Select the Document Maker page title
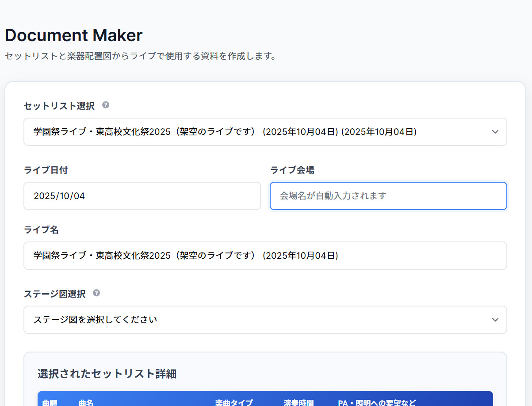532x406 pixels. coord(74,35)
